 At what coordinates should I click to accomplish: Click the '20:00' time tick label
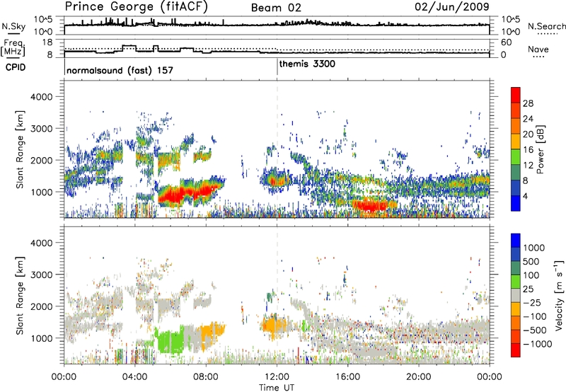[419, 377]
